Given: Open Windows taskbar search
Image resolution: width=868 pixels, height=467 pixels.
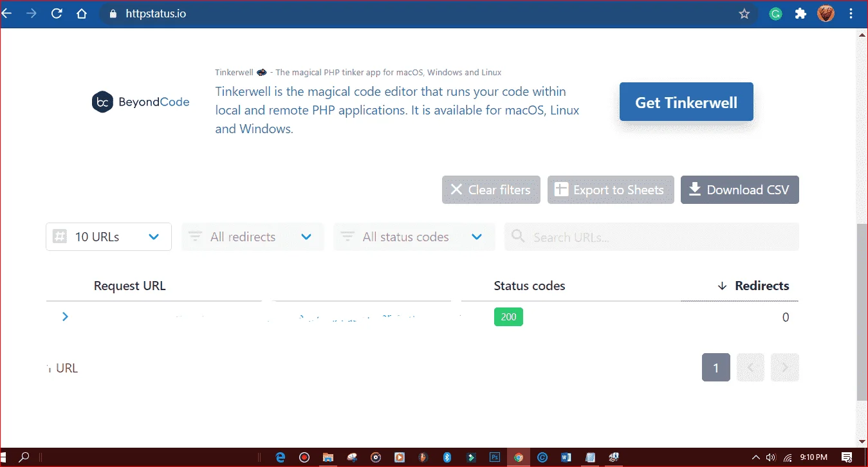Looking at the screenshot, I should click(24, 457).
